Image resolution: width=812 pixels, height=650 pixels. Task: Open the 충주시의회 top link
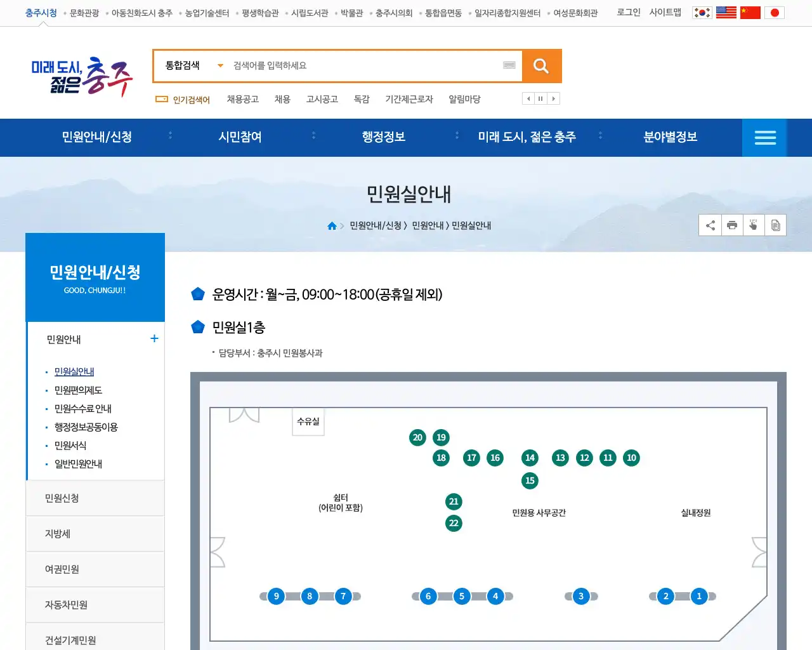pos(394,13)
